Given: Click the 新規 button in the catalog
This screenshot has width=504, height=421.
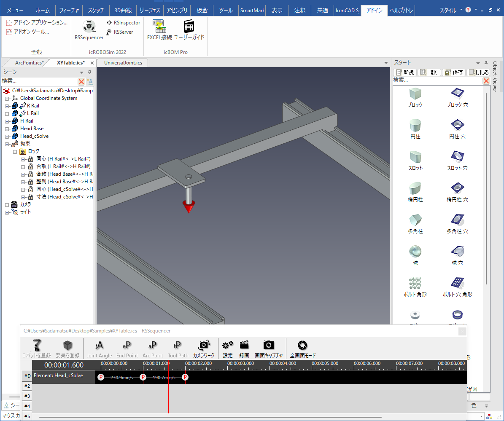Looking at the screenshot, I should 405,72.
